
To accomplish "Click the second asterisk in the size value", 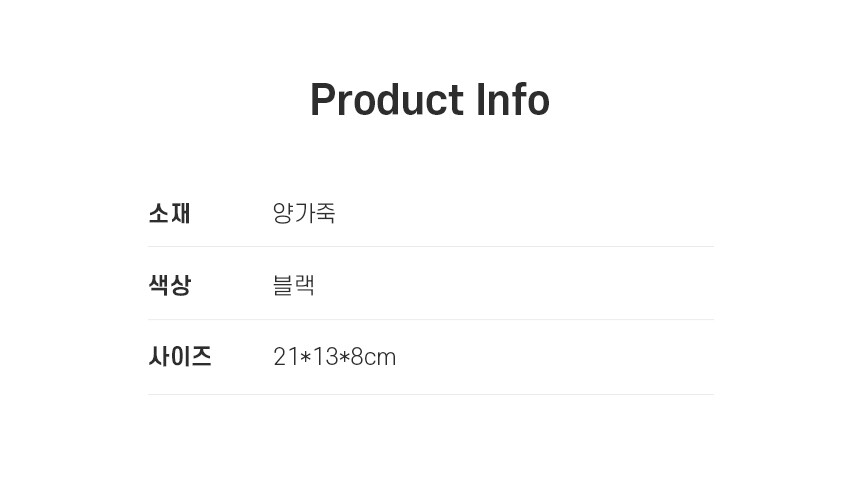I will pyautogui.click(x=344, y=357).
